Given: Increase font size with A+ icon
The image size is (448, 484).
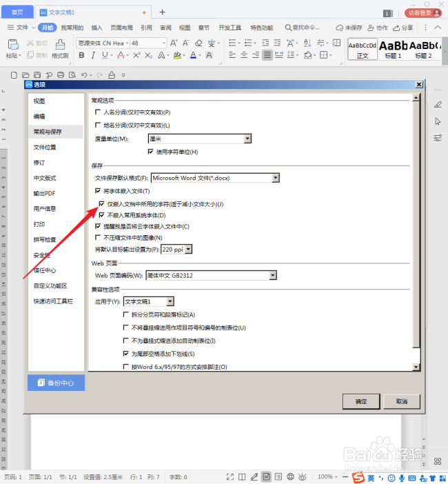Looking at the screenshot, I should click(174, 43).
